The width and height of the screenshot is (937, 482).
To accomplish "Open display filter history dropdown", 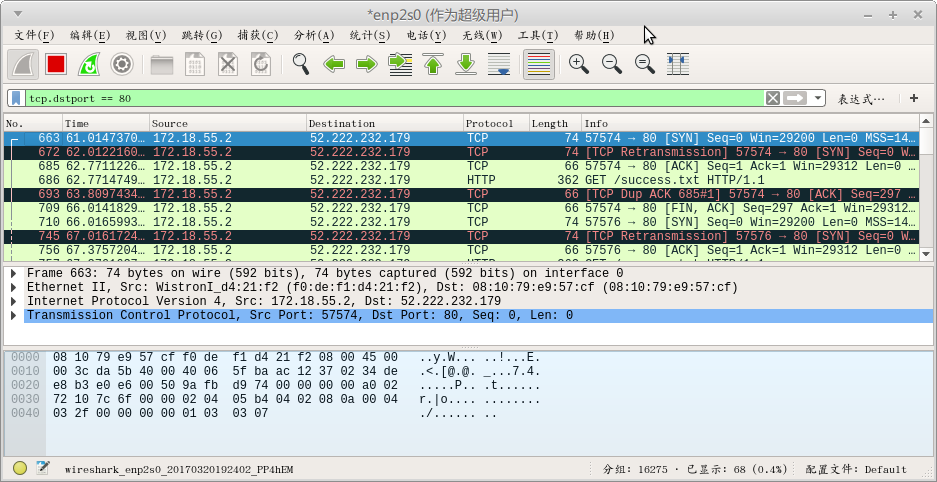I will tap(817, 98).
